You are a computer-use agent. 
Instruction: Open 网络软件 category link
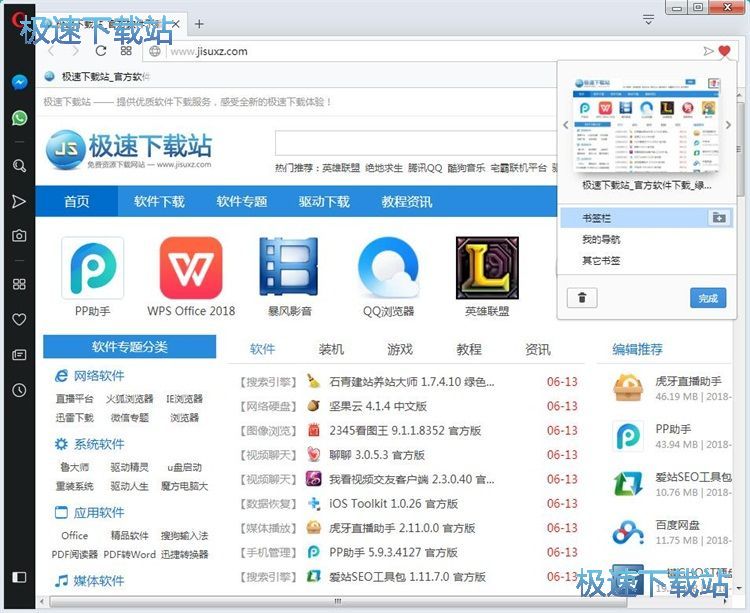coord(99,376)
